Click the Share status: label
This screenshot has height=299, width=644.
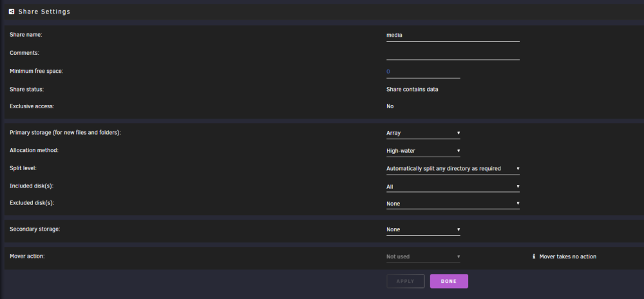26,89
